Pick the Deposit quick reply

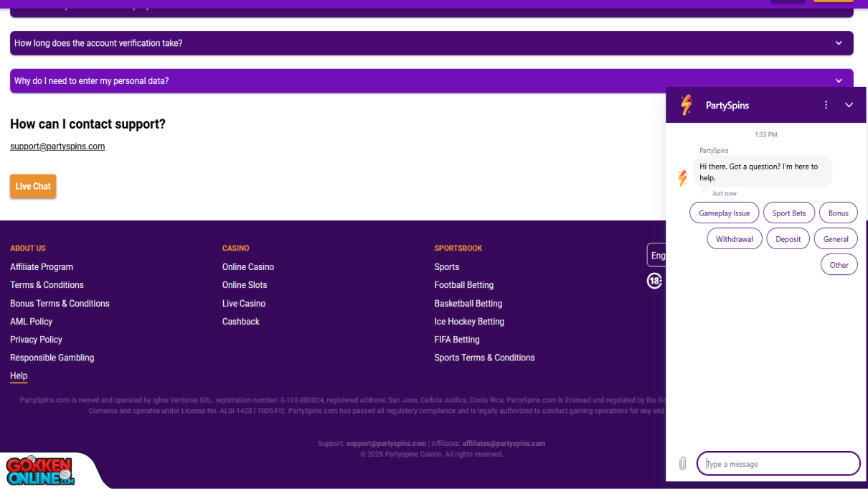[788, 239]
